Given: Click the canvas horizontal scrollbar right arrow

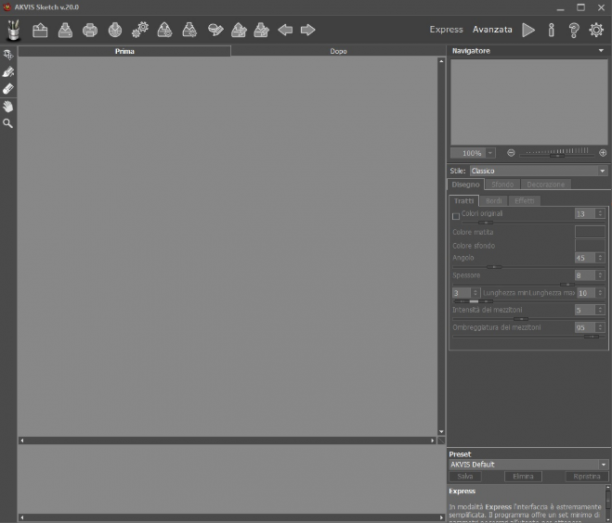Looking at the screenshot, I should coord(432,440).
